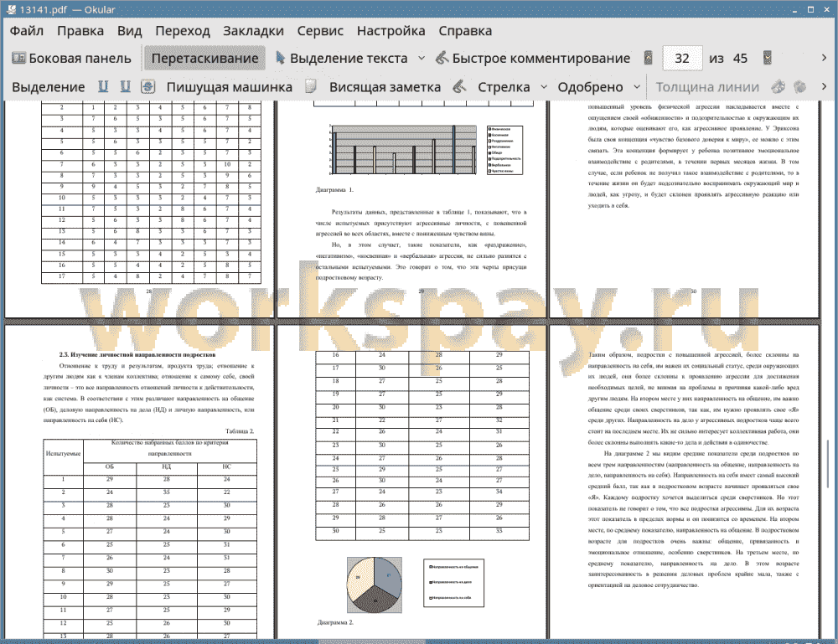Click the last annotation toolbar fill color icon
The height and width of the screenshot is (644, 838).
click(x=799, y=86)
